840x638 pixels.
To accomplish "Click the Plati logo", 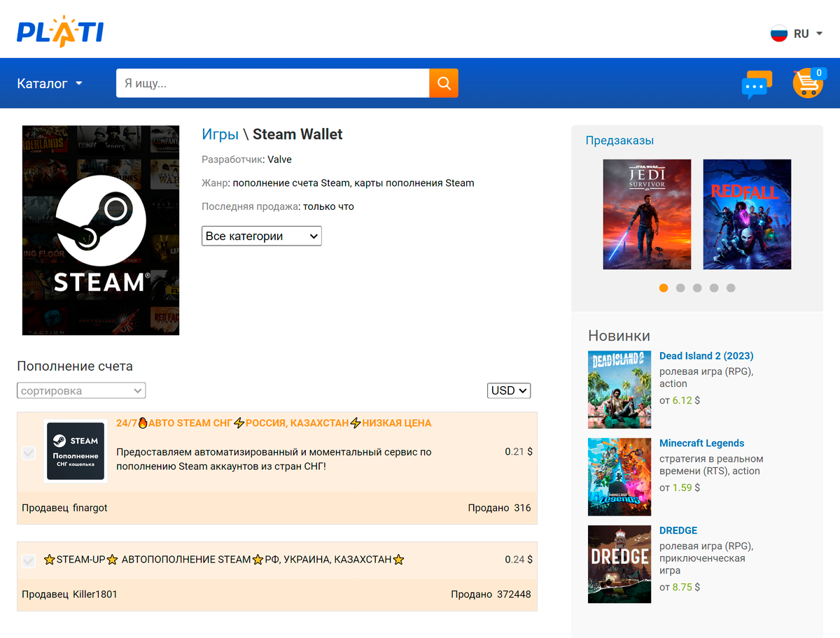I will coord(60,31).
